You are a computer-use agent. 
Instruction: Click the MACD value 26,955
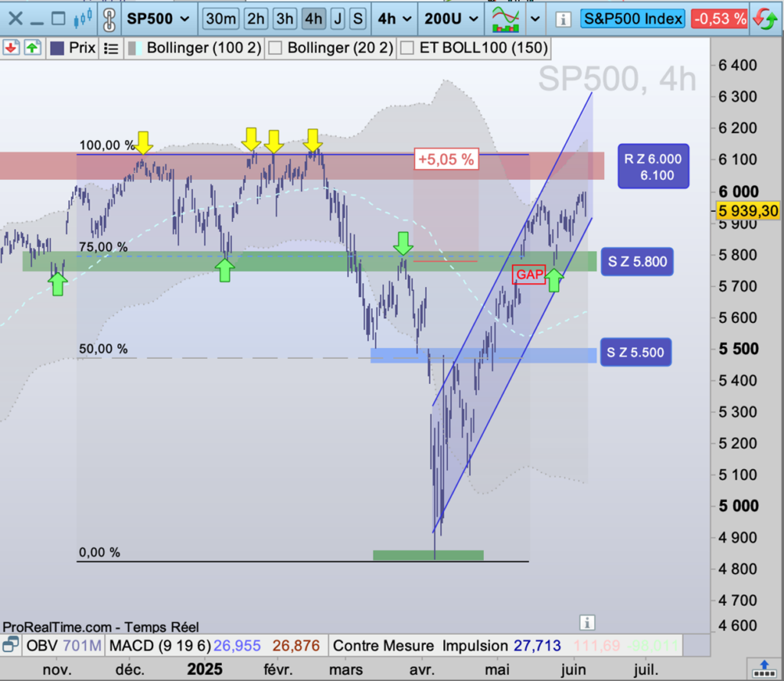point(237,646)
